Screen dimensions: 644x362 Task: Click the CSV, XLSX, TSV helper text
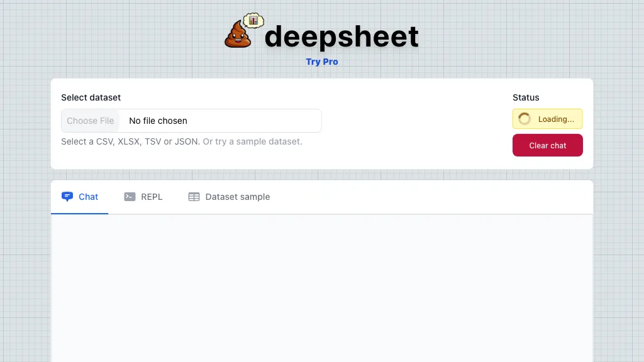(130, 141)
